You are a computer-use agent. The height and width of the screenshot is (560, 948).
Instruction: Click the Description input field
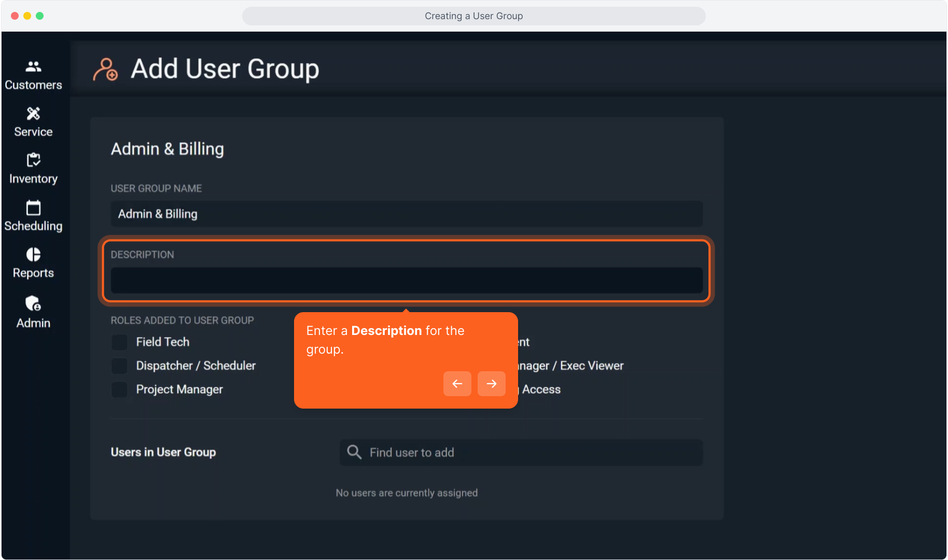(406, 281)
